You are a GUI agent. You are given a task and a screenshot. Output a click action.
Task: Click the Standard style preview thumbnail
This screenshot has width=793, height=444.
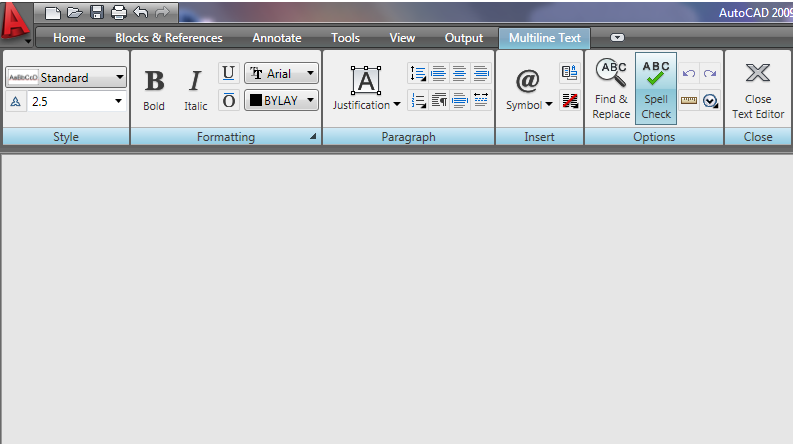coord(23,77)
